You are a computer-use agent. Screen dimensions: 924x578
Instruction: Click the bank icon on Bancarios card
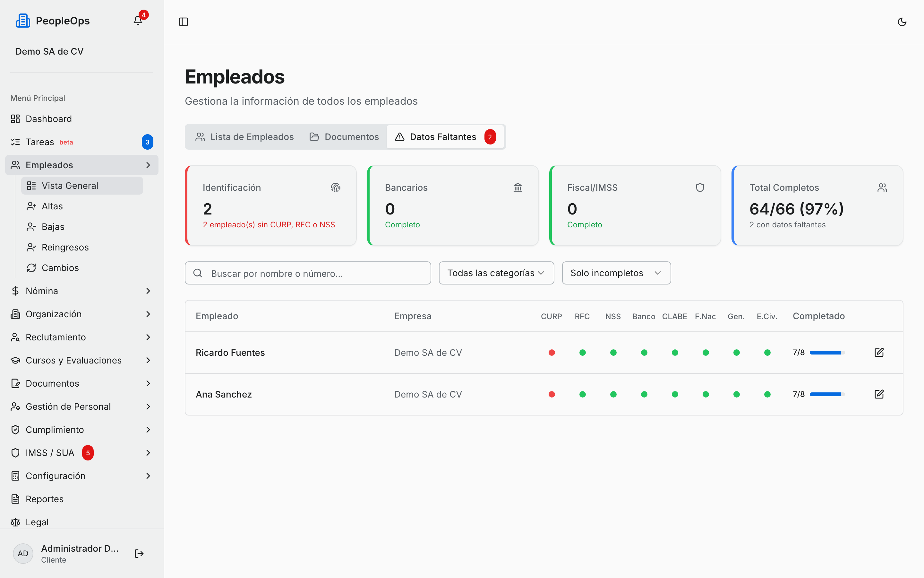click(x=518, y=188)
